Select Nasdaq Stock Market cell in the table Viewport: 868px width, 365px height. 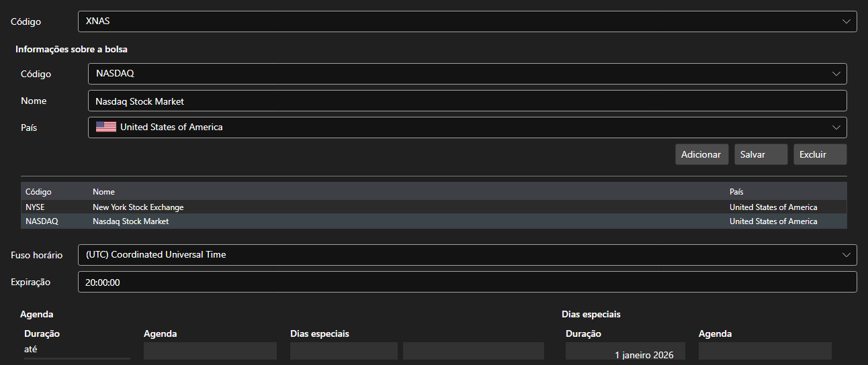pyautogui.click(x=130, y=221)
